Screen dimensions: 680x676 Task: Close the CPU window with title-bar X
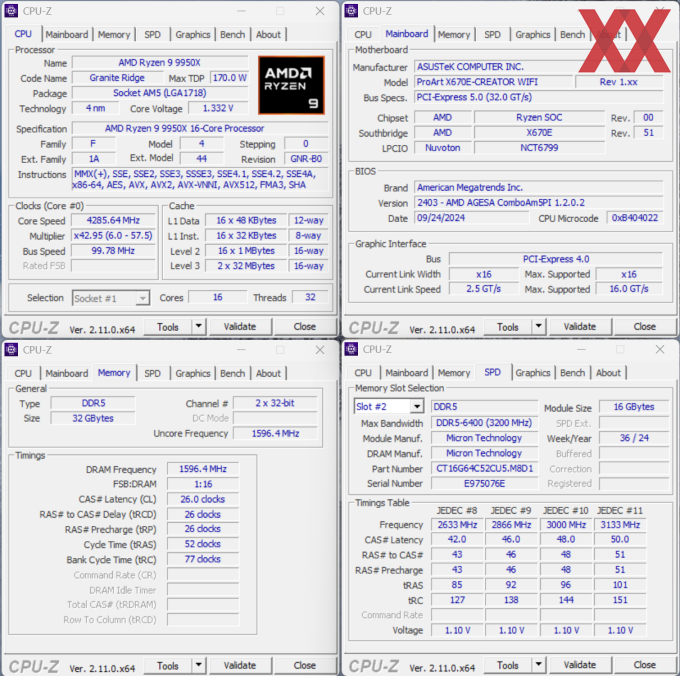coord(320,11)
